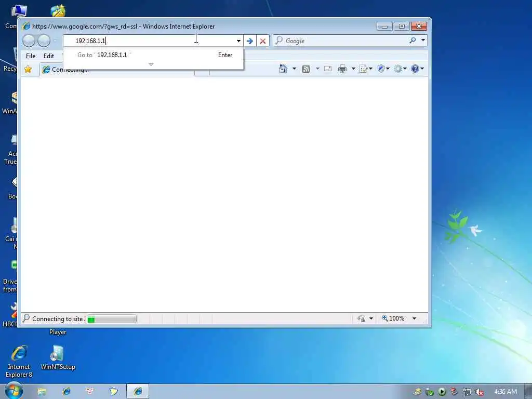The width and height of the screenshot is (532, 399).
Task: Open the pinned Internet Explorer taskbar icon
Action: (66, 392)
